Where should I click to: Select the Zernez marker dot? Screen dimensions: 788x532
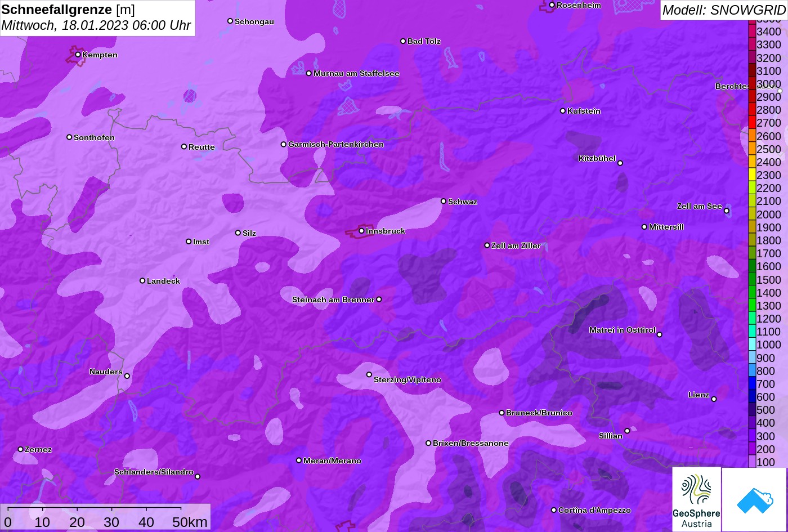(x=20, y=449)
